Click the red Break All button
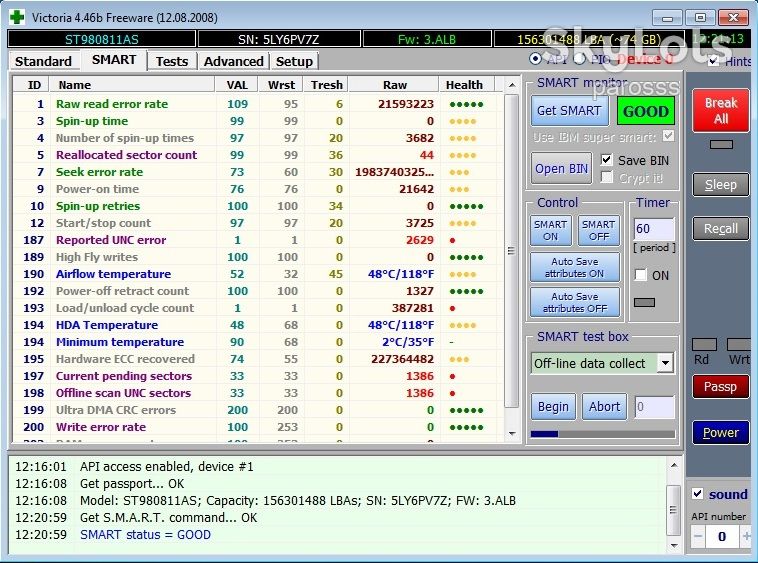 [x=721, y=111]
